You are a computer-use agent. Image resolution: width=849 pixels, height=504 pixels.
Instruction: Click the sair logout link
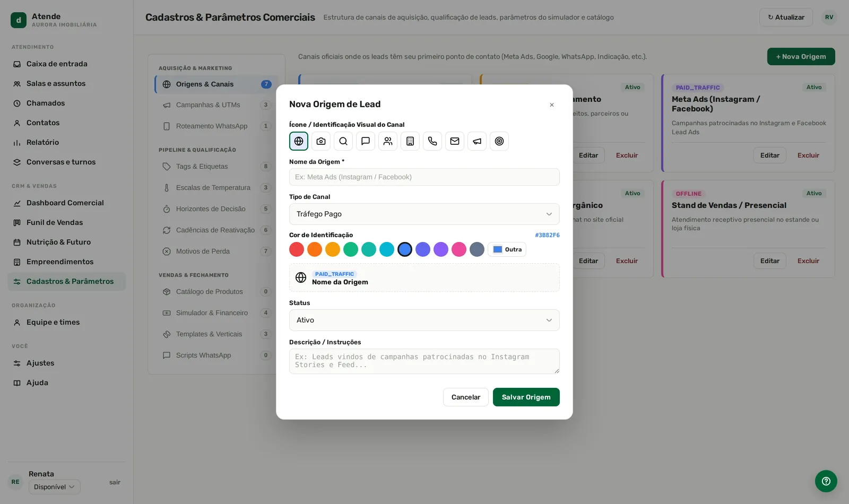115,482
